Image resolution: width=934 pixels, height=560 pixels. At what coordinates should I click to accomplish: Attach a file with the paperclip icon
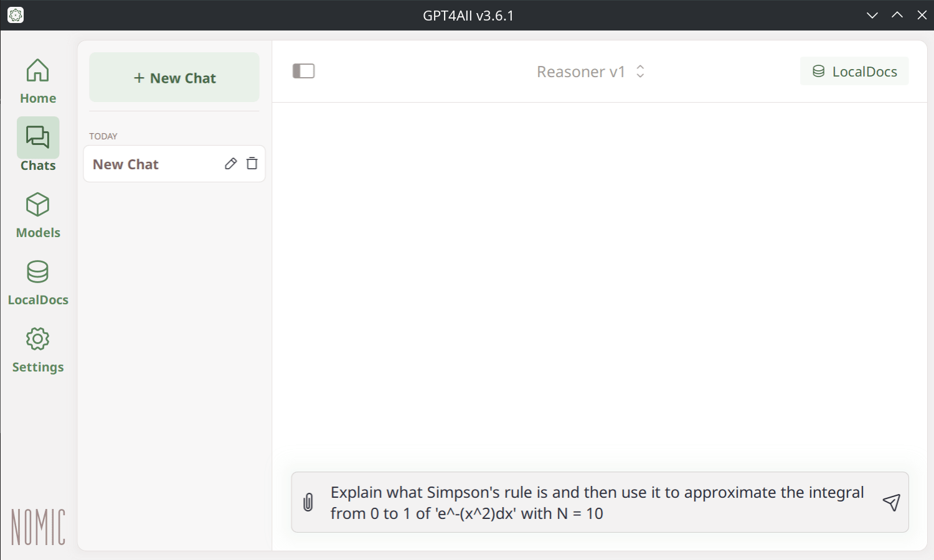pyautogui.click(x=308, y=502)
